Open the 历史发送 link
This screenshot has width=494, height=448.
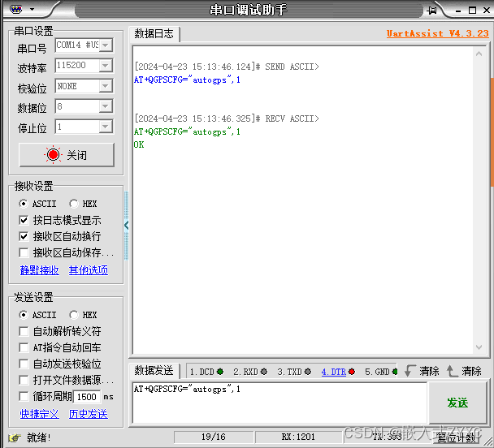coord(89,414)
